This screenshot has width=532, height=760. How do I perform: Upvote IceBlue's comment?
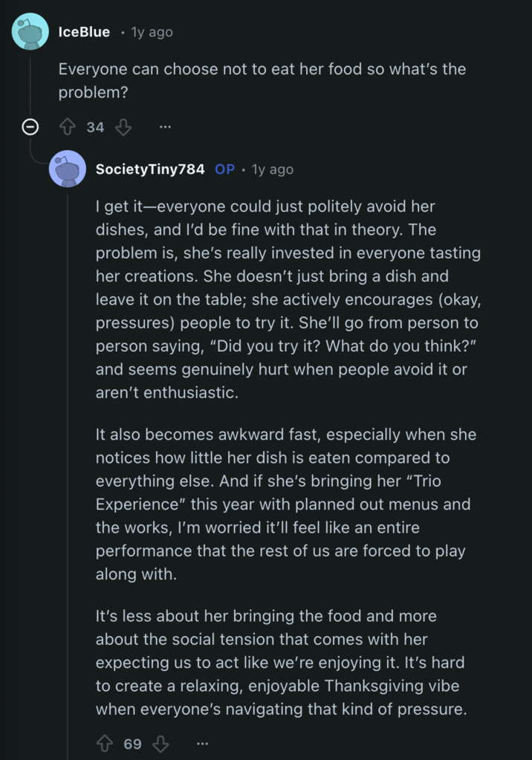point(67,127)
